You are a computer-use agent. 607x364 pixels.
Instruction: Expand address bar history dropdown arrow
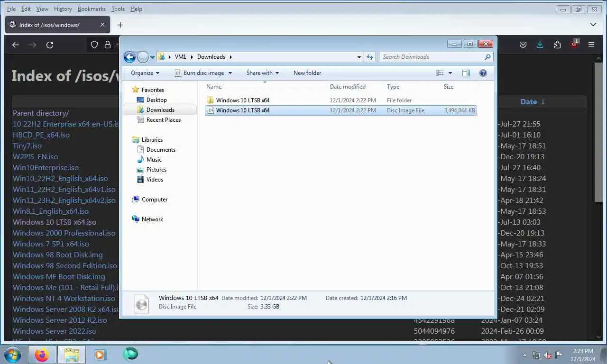(x=359, y=57)
